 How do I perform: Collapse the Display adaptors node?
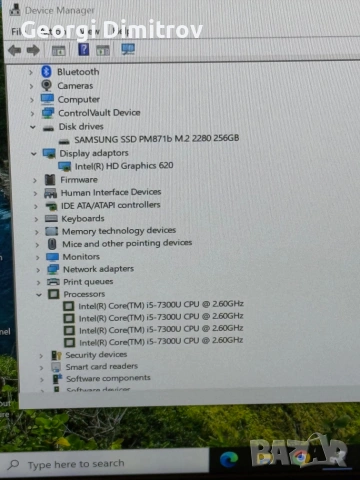[x=34, y=154]
